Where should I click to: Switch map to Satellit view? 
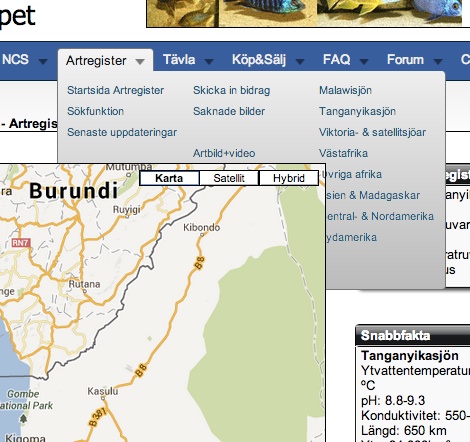[229, 178]
